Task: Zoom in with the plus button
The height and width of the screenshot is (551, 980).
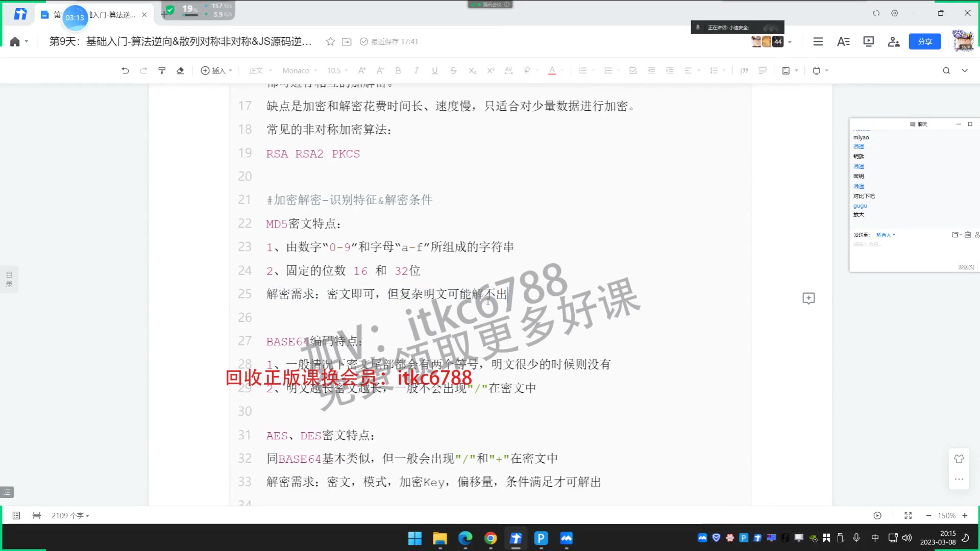Action: tap(965, 516)
